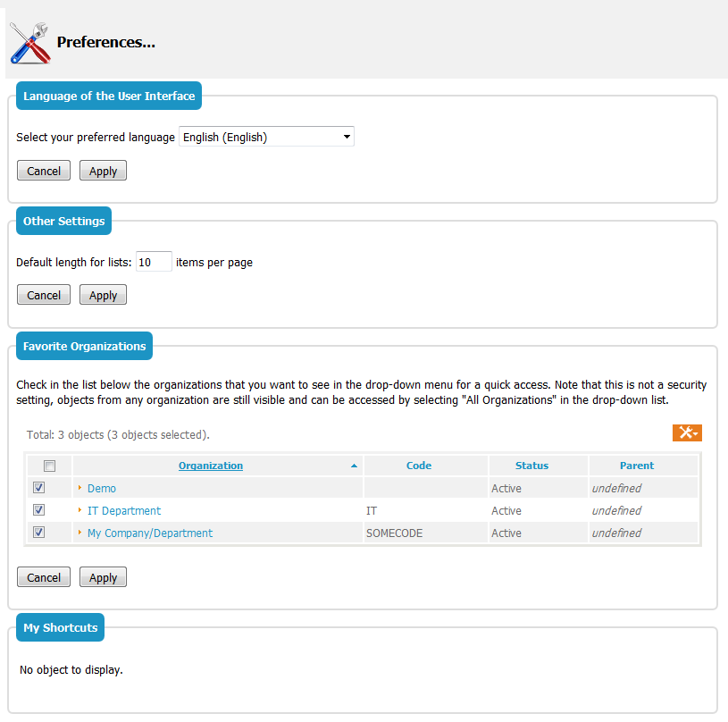This screenshot has width=728, height=722.
Task: Expand the Demo organization row
Action: click(x=80, y=488)
